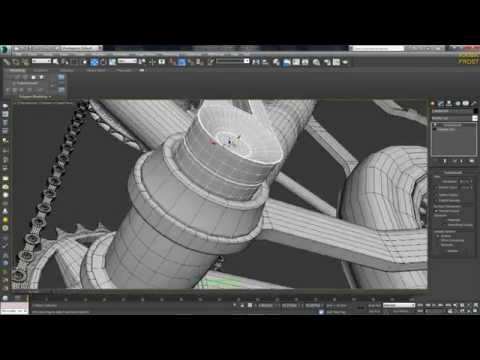The height and width of the screenshot is (360, 480).
Task: Open the Render Setup dialog
Action: click(327, 62)
